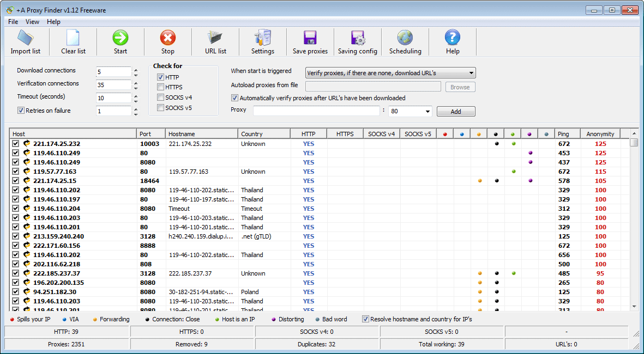
Task: Enable SOCKS v5 checking
Action: coord(160,108)
